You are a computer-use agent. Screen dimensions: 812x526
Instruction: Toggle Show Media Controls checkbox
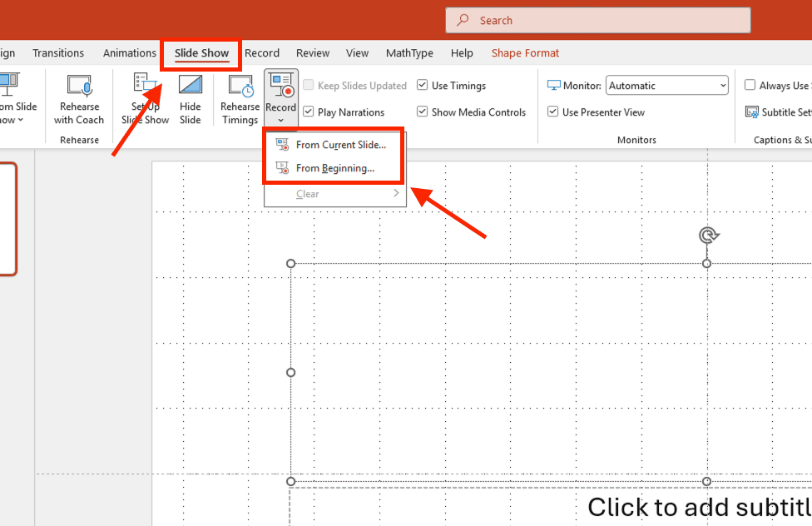pyautogui.click(x=423, y=112)
